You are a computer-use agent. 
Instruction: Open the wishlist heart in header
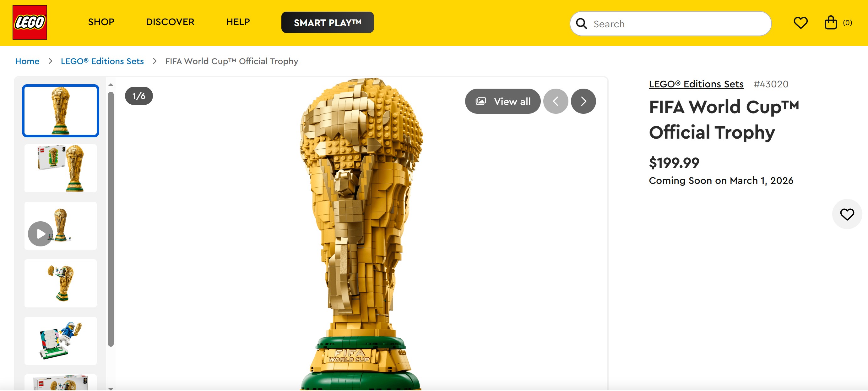point(800,23)
